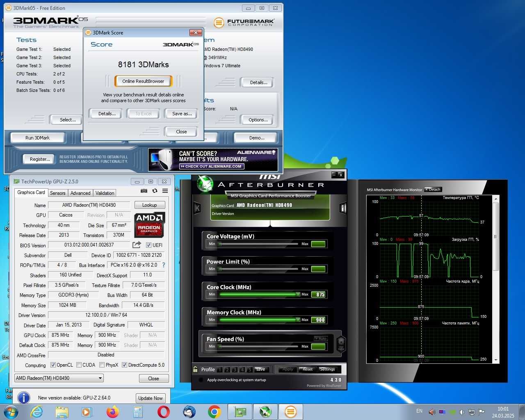Toggle the CUDA computing checkbox
Screen dimensions: 525x420
(x=79, y=365)
